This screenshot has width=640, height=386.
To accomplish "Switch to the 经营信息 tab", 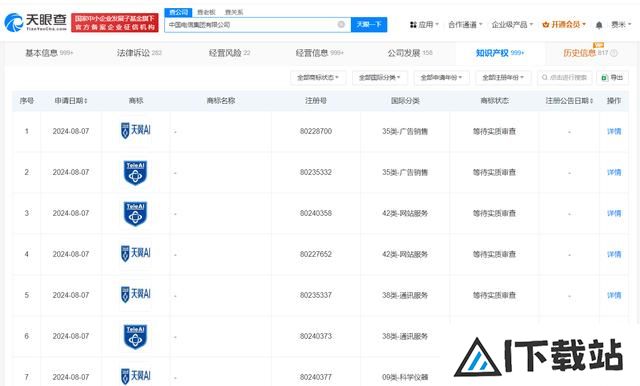I will point(320,53).
